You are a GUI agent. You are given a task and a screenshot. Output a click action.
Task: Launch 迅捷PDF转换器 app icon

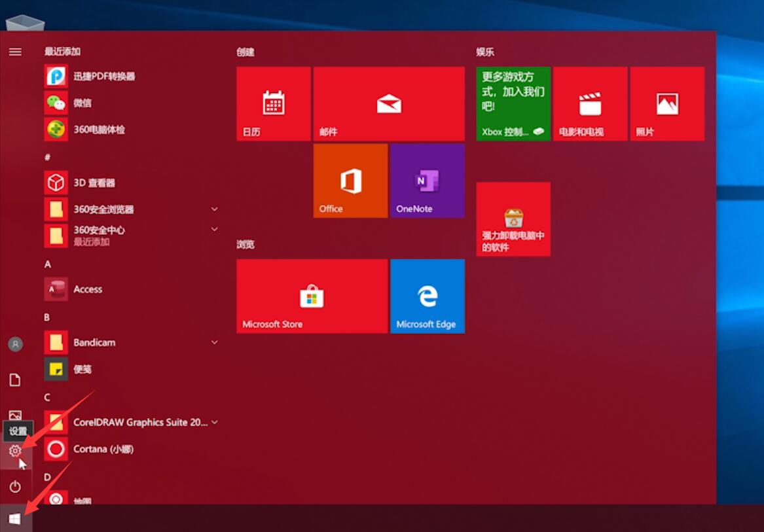tap(56, 76)
